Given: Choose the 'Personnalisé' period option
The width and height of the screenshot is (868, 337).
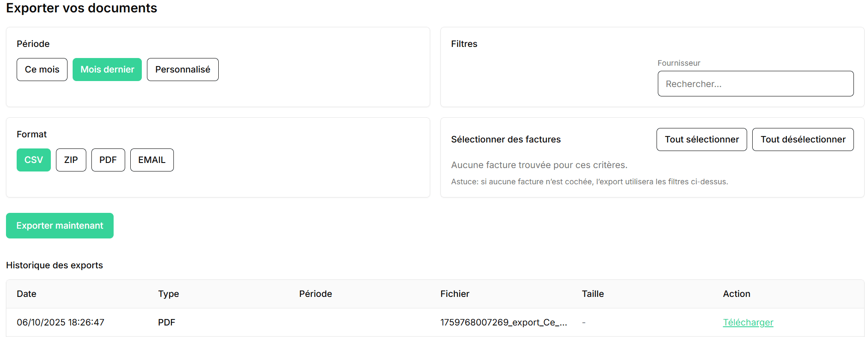Looking at the screenshot, I should point(183,70).
